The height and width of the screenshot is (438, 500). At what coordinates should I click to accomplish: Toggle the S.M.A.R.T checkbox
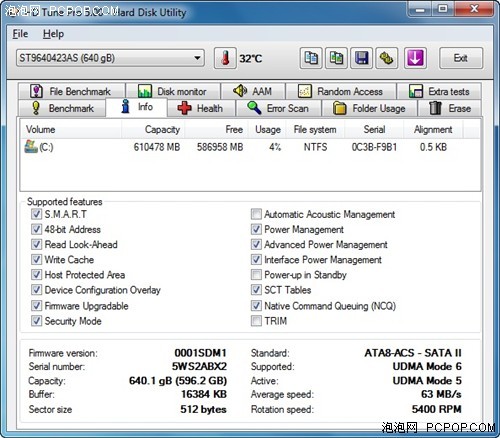click(x=36, y=214)
